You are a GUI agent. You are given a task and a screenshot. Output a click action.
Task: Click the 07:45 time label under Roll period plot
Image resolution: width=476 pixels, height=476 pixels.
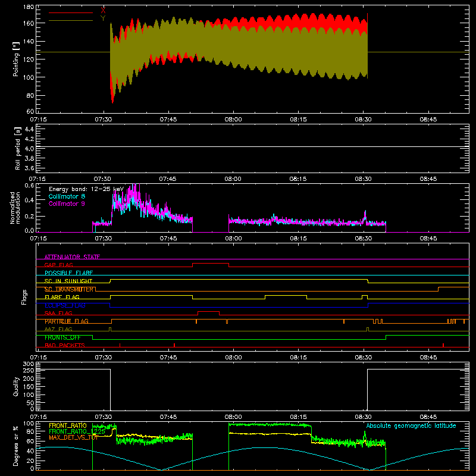click(x=168, y=179)
